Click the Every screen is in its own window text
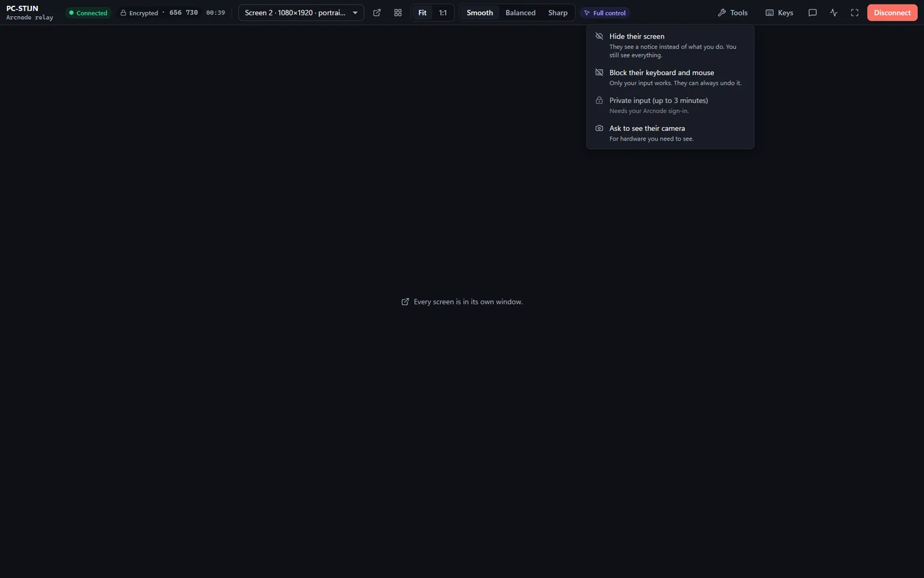Viewport: 924px width, 578px height. 468,302
